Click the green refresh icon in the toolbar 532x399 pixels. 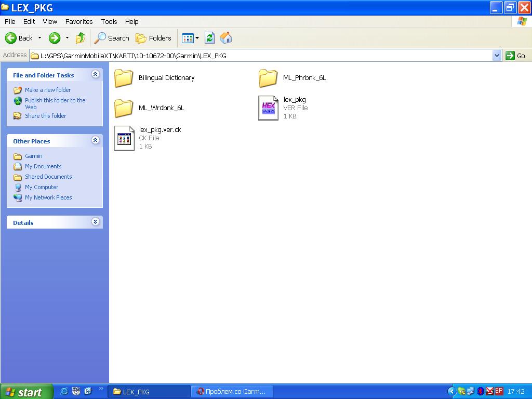pos(209,38)
